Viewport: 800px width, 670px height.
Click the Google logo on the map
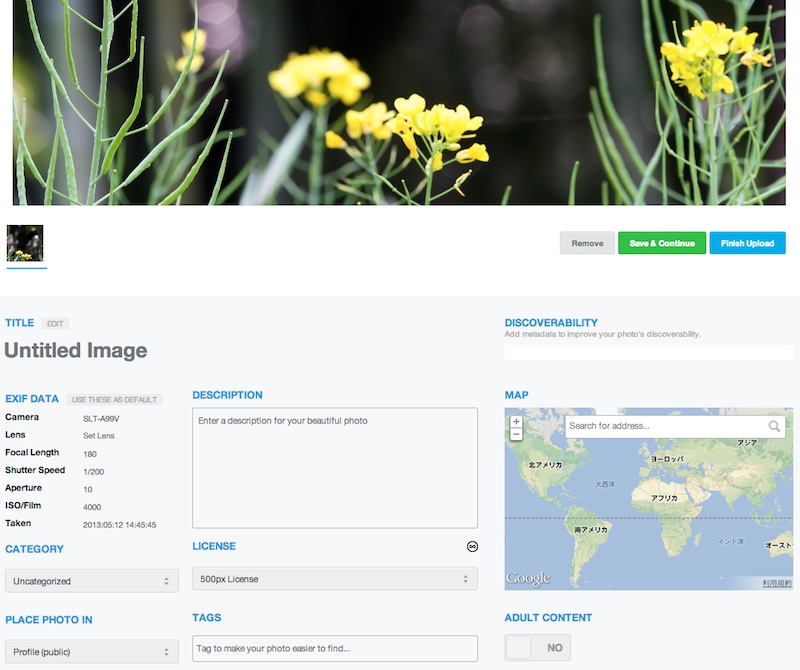coord(528,578)
